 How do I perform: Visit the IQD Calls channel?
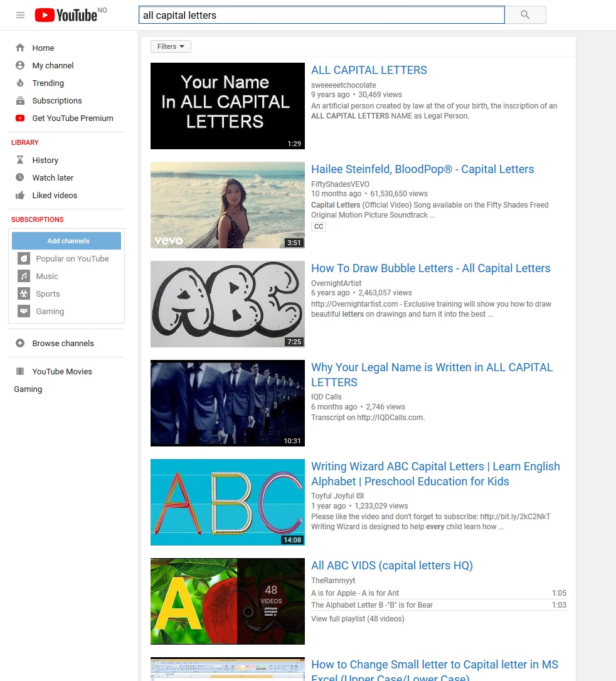pyautogui.click(x=326, y=396)
